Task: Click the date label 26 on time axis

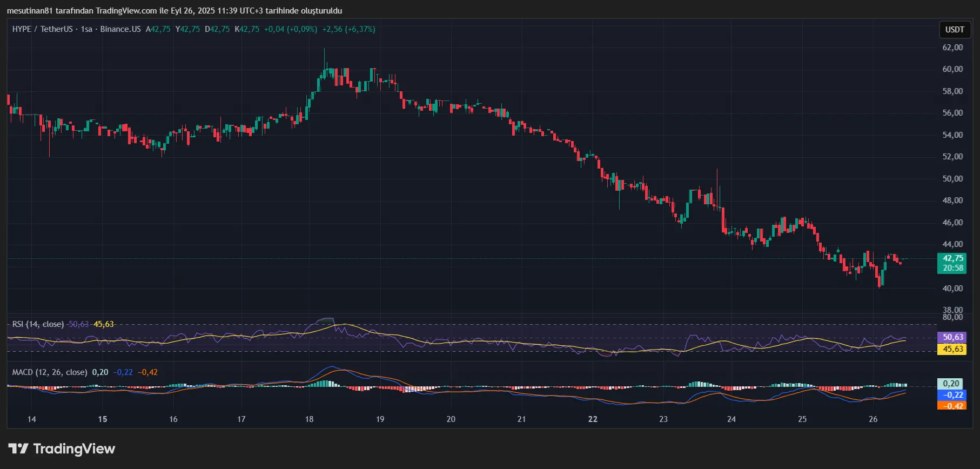Action: (x=873, y=419)
